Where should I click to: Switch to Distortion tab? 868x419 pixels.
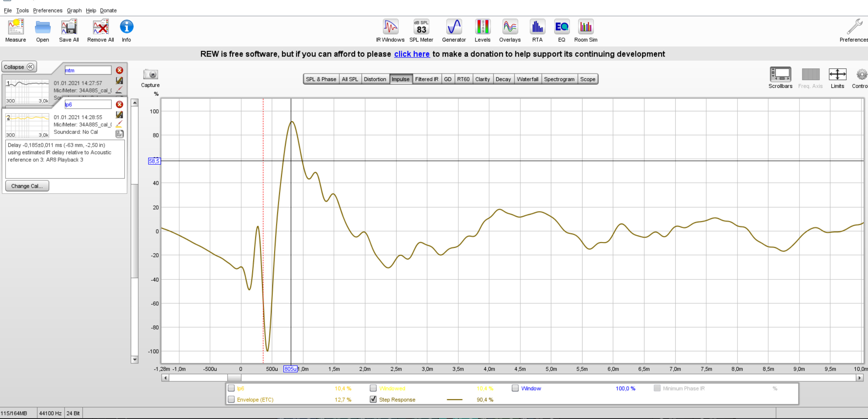375,79
